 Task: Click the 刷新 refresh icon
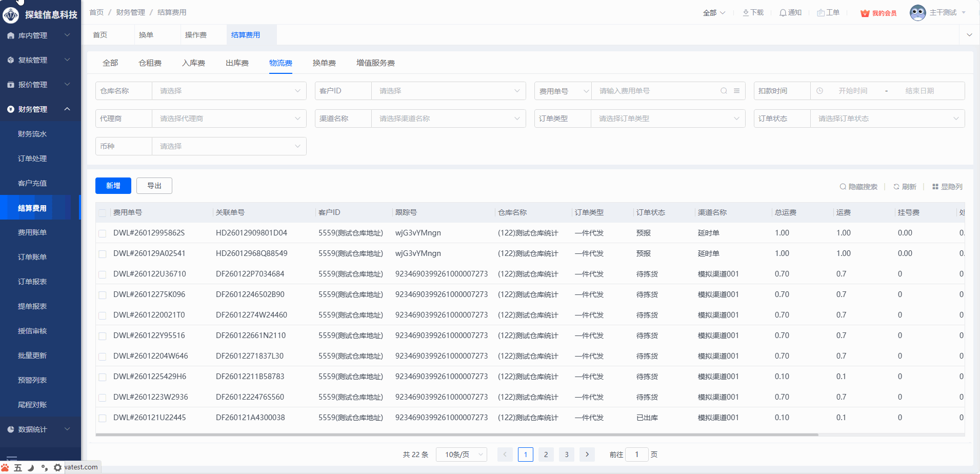coord(896,187)
